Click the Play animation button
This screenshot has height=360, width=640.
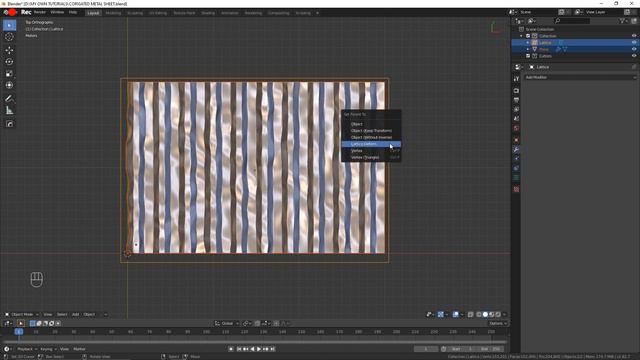(x=259, y=349)
